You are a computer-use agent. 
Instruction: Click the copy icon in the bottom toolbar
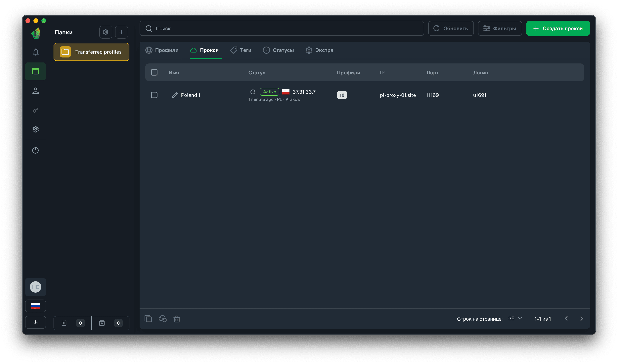[148, 319]
